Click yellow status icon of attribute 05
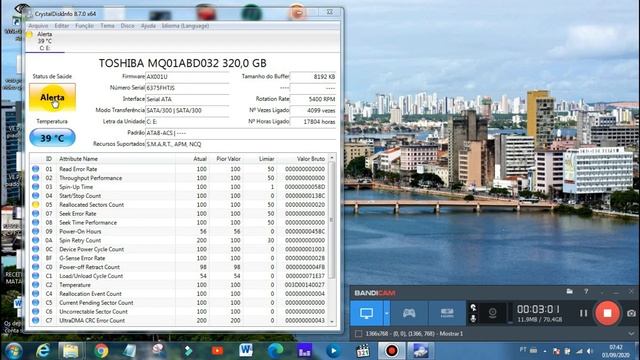640x360 pixels. pos(36,205)
